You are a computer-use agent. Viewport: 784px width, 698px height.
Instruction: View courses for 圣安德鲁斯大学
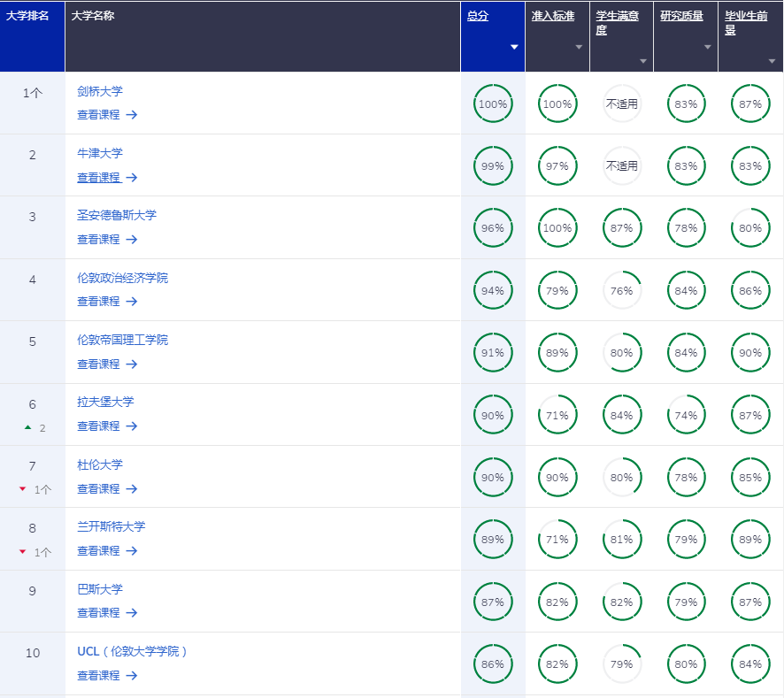107,240
